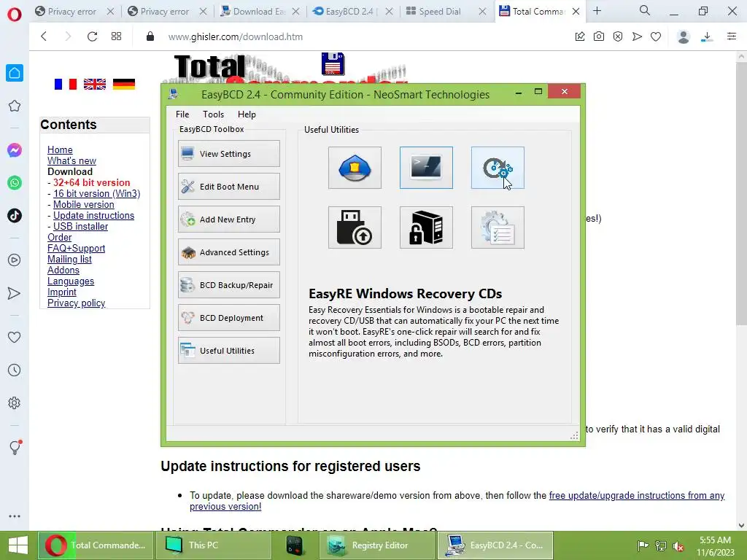Screen dimensions: 747x560
Task: Open BCD Deployment section
Action: (228, 318)
